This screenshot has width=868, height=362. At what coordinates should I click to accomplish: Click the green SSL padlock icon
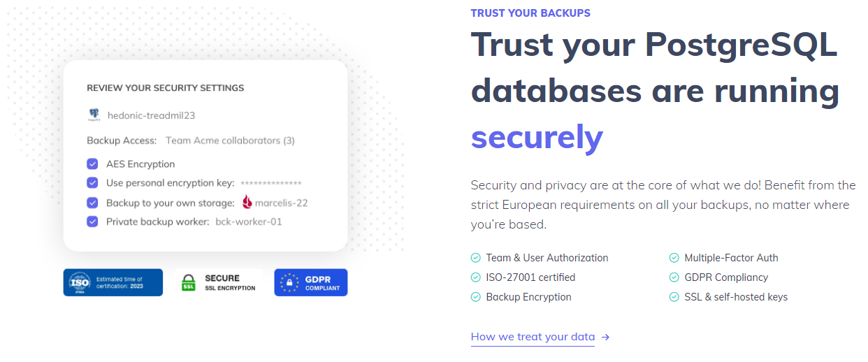pos(188,283)
